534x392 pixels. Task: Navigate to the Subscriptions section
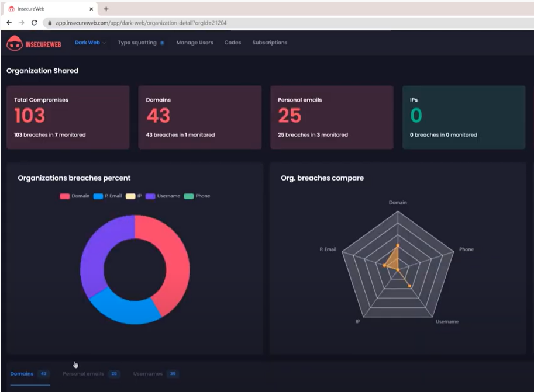coord(269,42)
